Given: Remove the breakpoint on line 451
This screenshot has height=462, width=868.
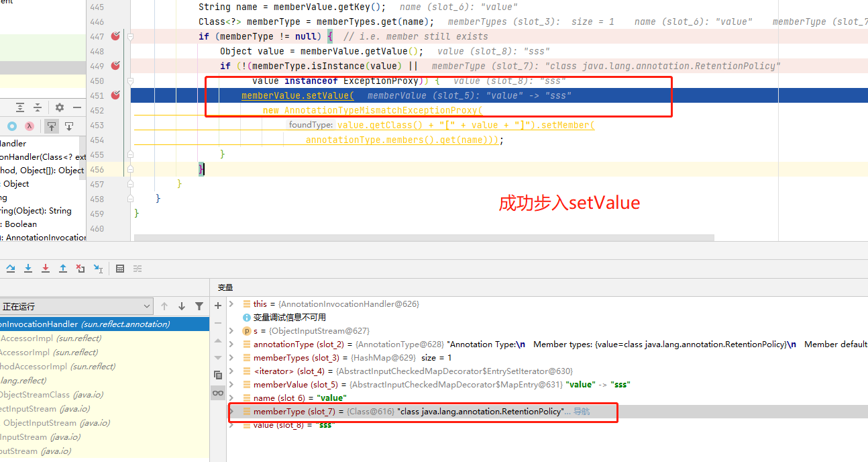Looking at the screenshot, I should pyautogui.click(x=115, y=95).
